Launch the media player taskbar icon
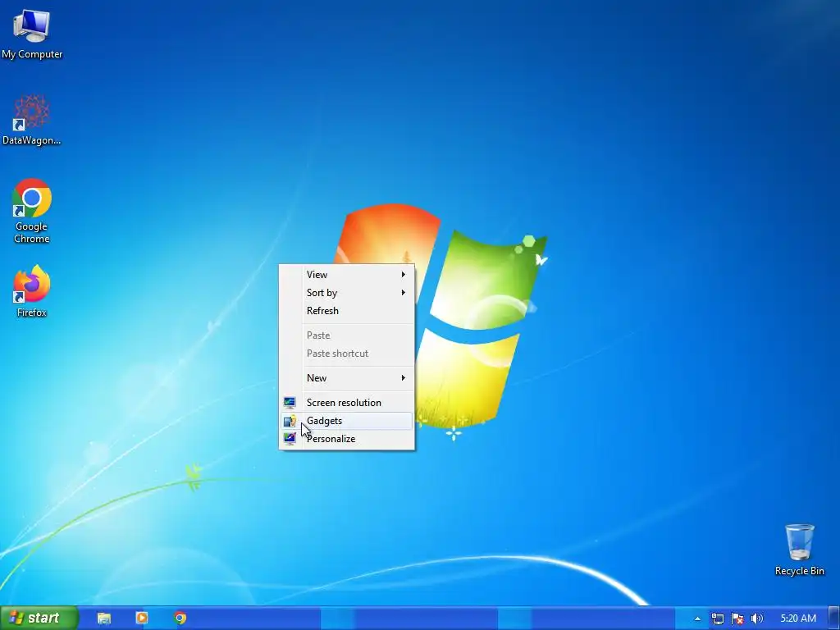The height and width of the screenshot is (630, 840). point(142,619)
